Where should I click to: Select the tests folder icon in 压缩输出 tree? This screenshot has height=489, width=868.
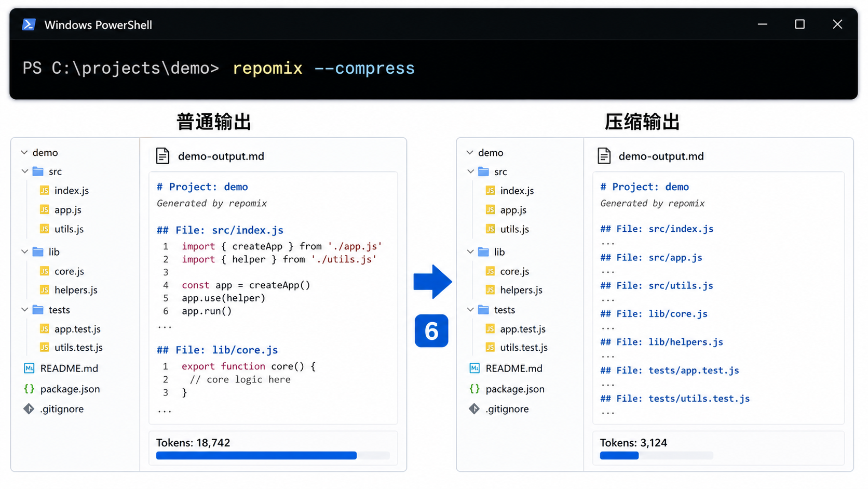[483, 310]
